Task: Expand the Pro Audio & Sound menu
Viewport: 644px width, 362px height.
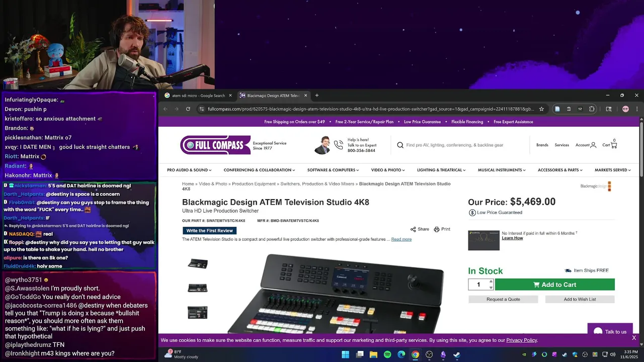Action: pyautogui.click(x=189, y=170)
